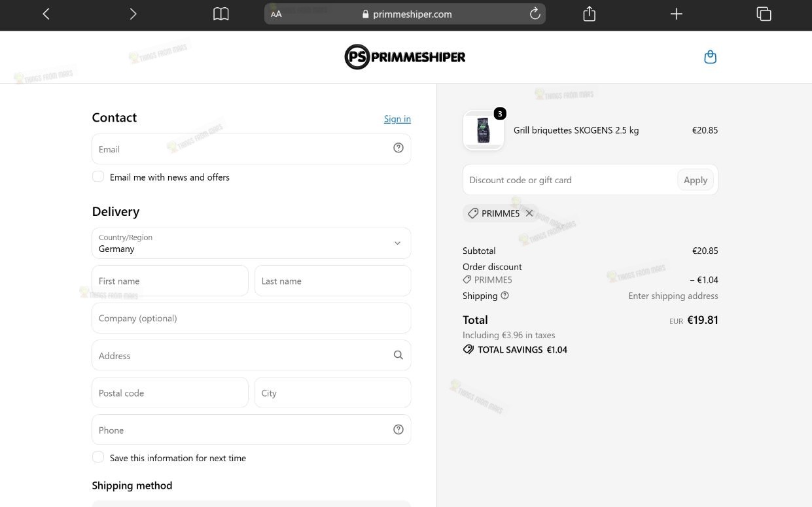Click the Grill briquettes SKOGENS 2.5 kg title
812x507 pixels.
[x=576, y=130]
